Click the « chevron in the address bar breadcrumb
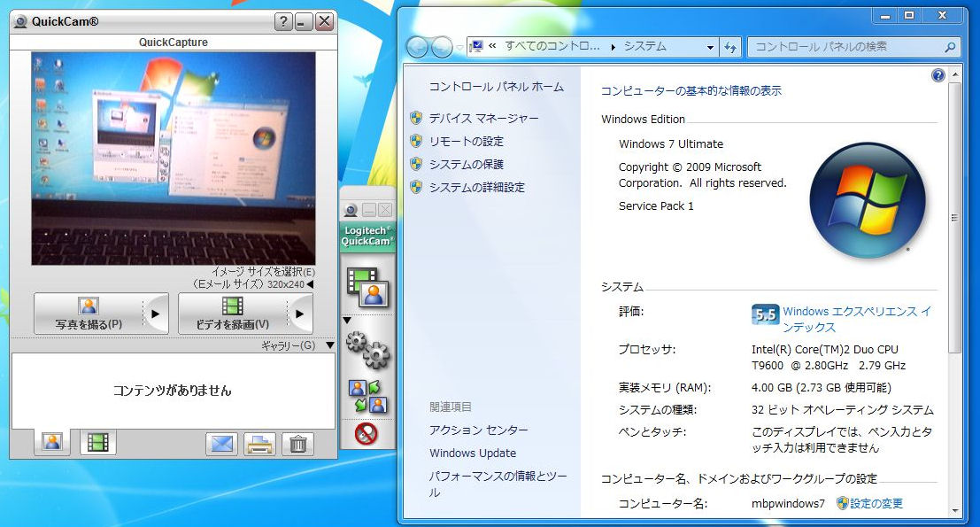The height and width of the screenshot is (527, 980). point(492,46)
